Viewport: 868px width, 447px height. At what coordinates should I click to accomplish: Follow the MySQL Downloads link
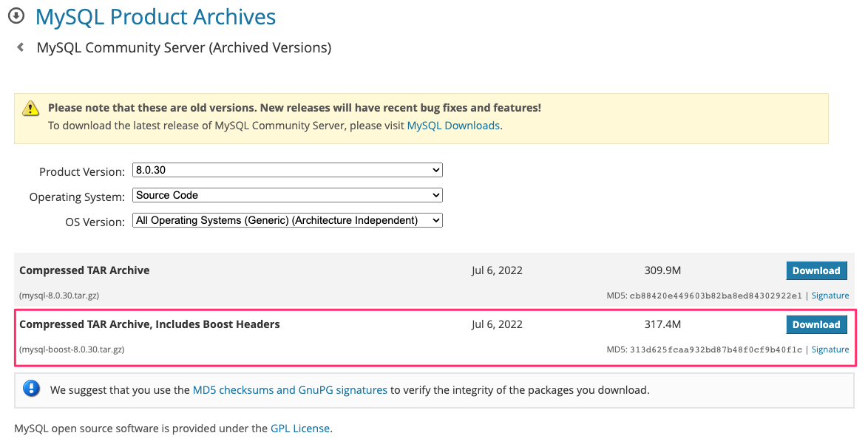pos(453,126)
